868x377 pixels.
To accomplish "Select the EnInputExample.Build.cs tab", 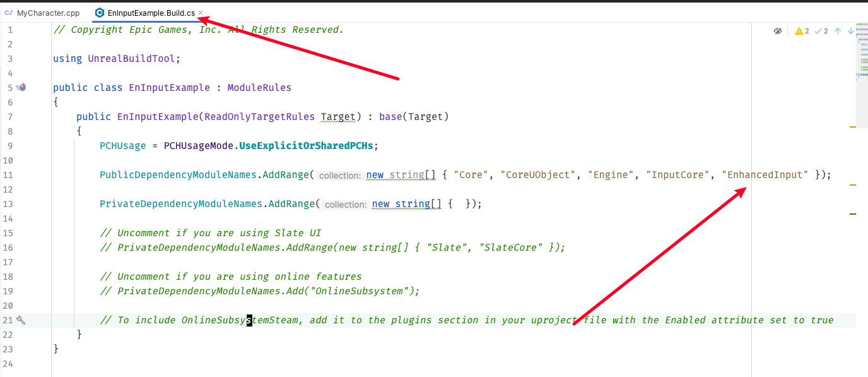I will [x=151, y=13].
